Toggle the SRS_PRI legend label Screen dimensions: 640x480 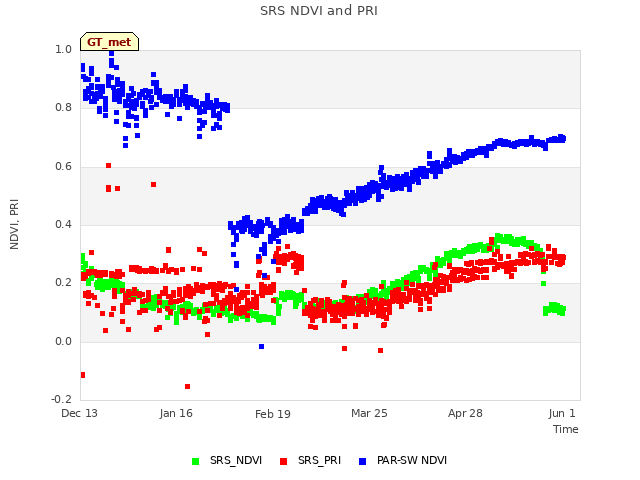pyautogui.click(x=319, y=460)
